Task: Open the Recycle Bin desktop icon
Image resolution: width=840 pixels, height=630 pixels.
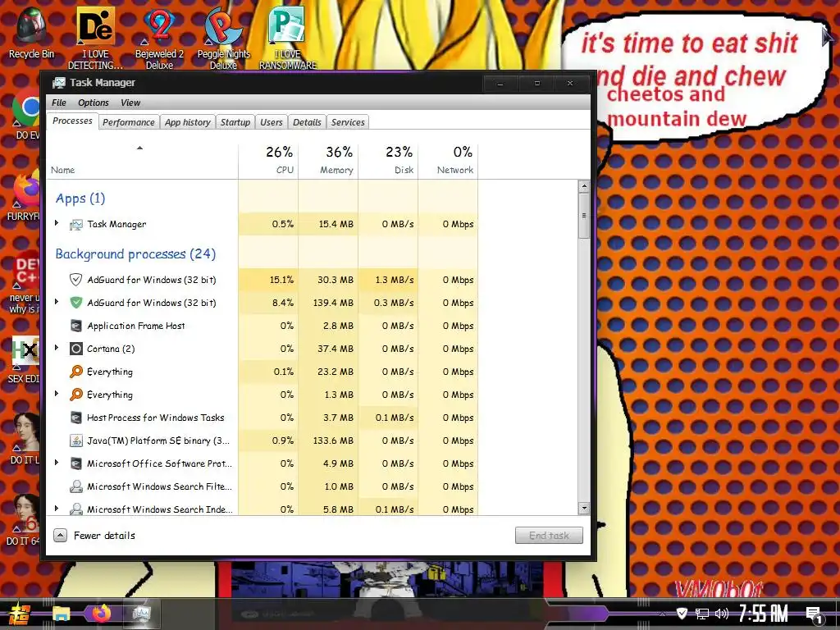Action: 31,32
